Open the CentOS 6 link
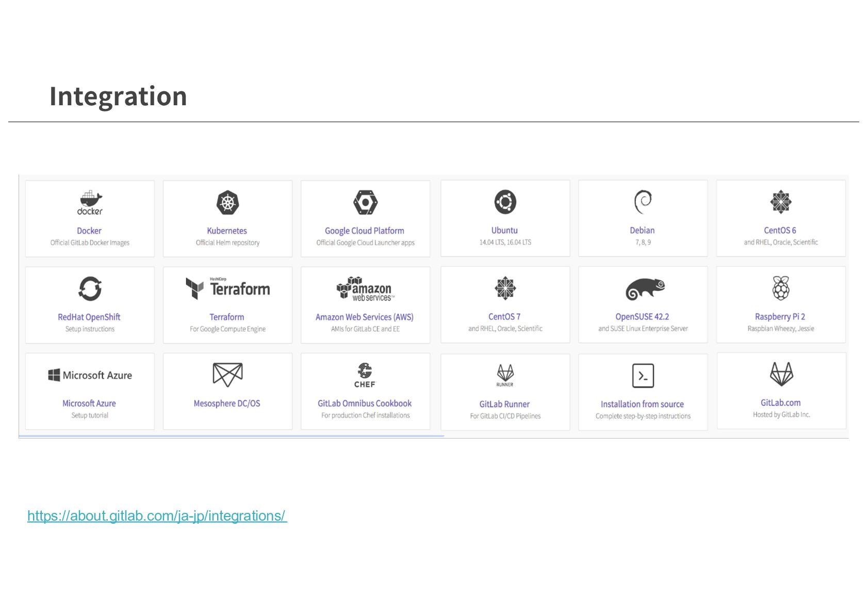The image size is (868, 614). point(780,230)
